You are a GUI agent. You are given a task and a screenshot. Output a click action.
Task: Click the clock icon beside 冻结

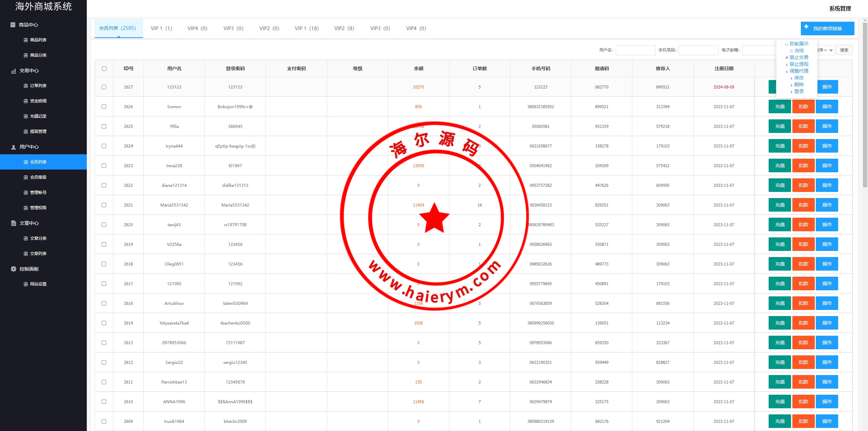791,51
